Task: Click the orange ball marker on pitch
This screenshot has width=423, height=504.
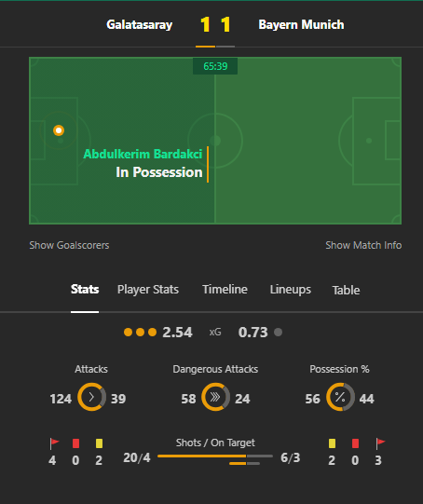Action: [x=59, y=130]
